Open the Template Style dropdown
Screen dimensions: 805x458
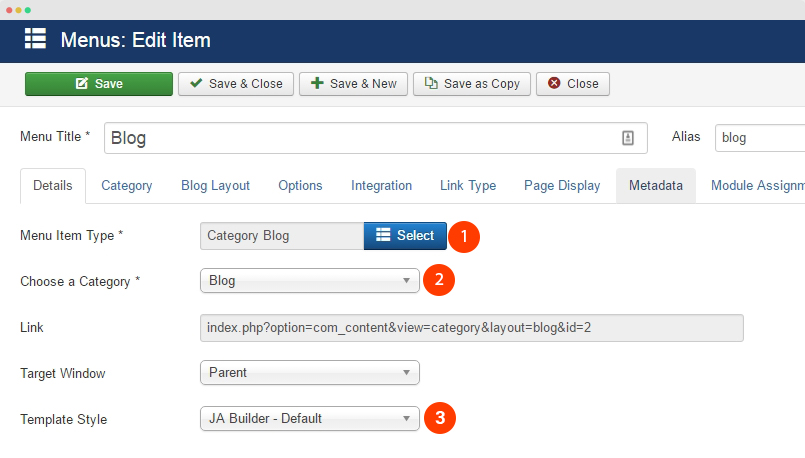tap(309, 419)
